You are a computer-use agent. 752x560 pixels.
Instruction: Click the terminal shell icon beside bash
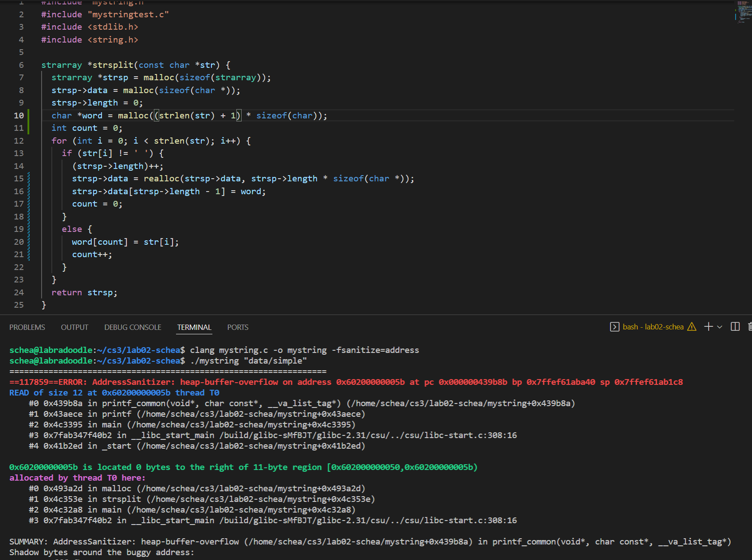(615, 327)
